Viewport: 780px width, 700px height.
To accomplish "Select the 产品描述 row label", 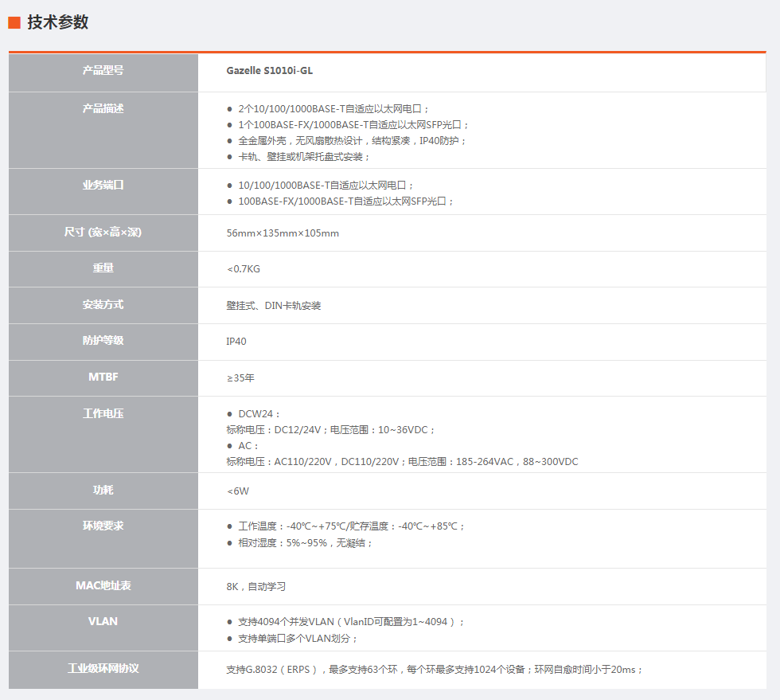I will [103, 108].
